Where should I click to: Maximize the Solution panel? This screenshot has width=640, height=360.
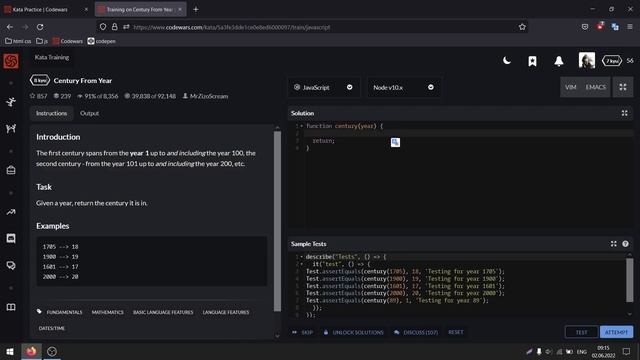pos(624,113)
